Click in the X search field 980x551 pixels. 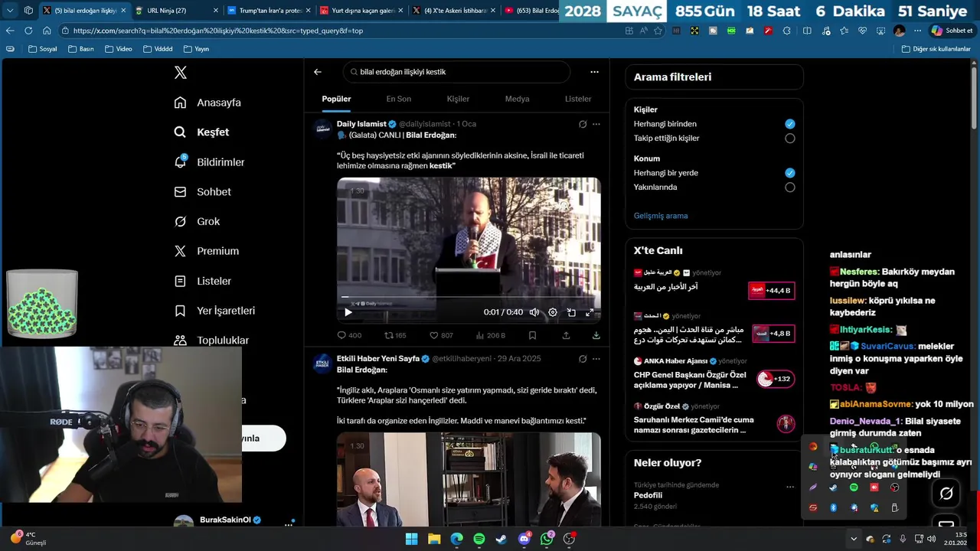456,72
